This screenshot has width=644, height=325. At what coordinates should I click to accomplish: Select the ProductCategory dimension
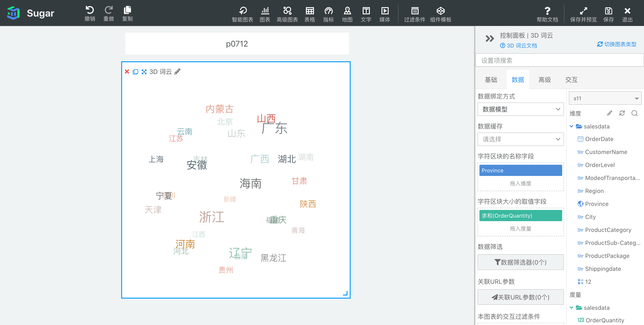pos(608,230)
